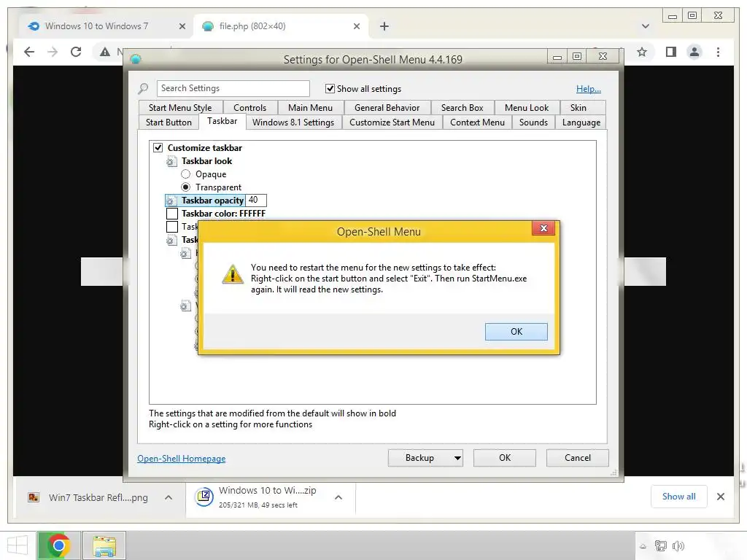Viewport: 747px width, 560px height.
Task: Switch to the Controls tab
Action: (249, 108)
